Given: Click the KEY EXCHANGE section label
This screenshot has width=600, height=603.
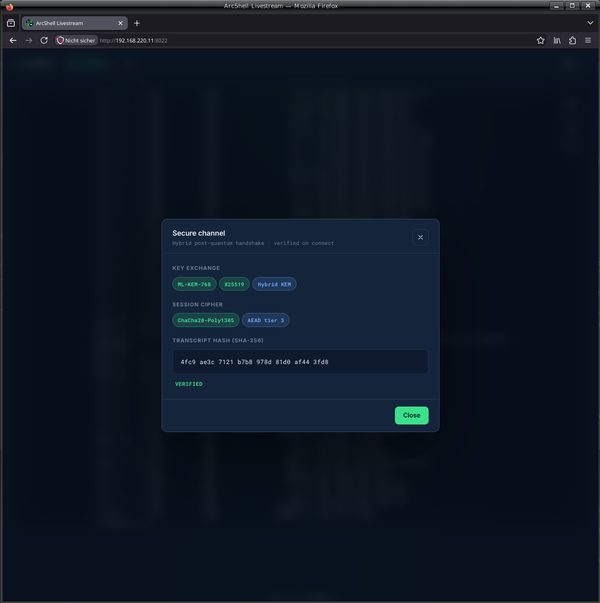Looking at the screenshot, I should (x=196, y=268).
